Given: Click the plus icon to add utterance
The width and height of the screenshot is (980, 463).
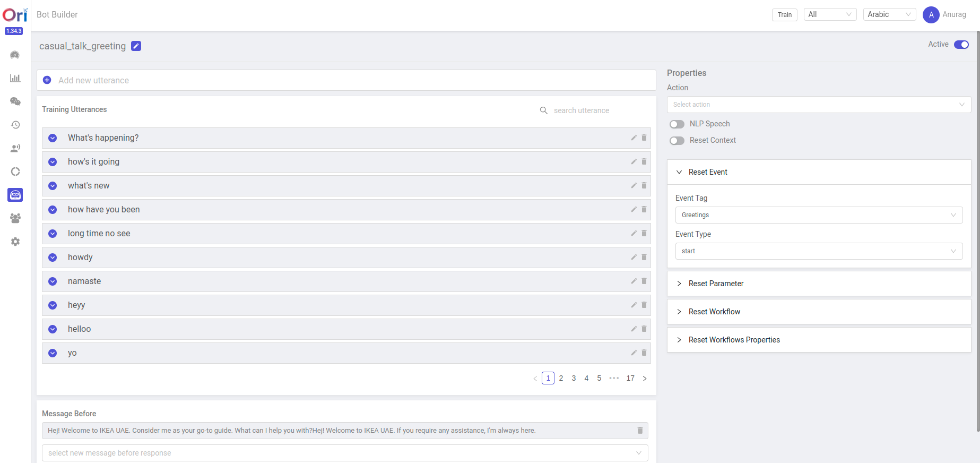Looking at the screenshot, I should [47, 80].
